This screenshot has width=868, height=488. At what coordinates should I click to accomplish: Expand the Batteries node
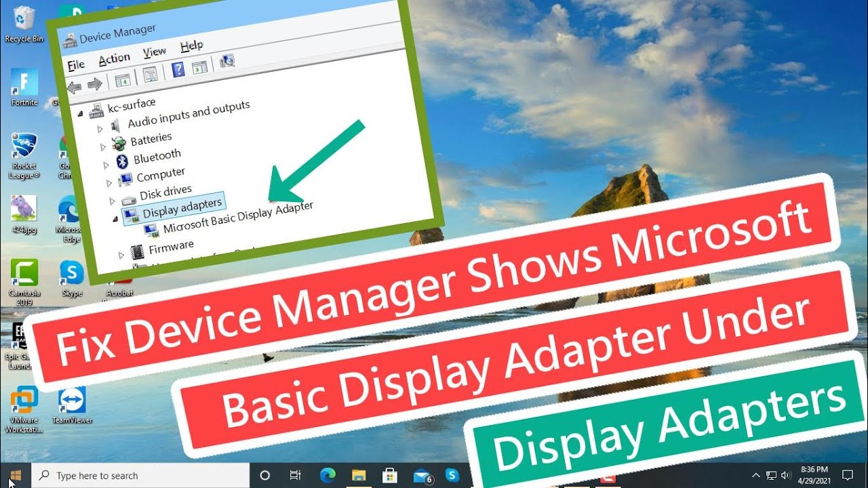click(x=104, y=147)
